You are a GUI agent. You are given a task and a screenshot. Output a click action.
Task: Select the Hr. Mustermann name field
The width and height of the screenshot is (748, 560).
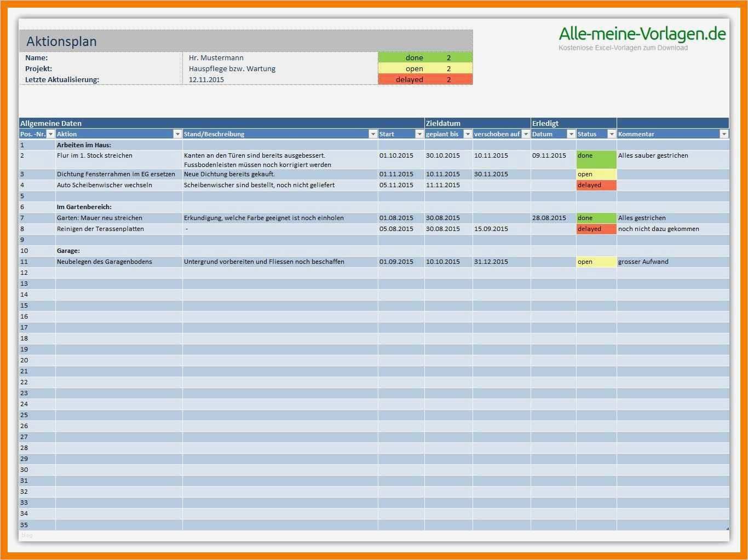pyautogui.click(x=280, y=57)
